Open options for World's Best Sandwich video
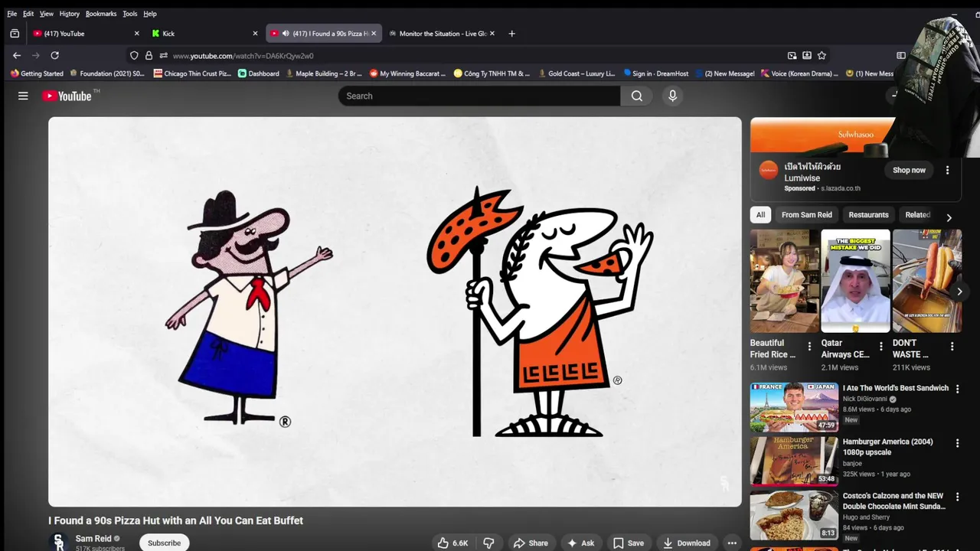This screenshot has width=980, height=551. (x=957, y=389)
